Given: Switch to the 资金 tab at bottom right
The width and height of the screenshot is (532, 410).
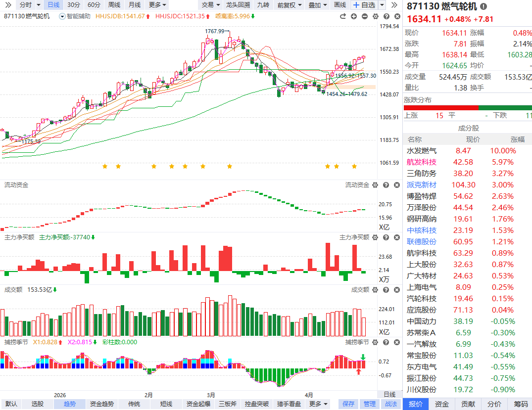Looking at the screenshot, I should point(442,404).
